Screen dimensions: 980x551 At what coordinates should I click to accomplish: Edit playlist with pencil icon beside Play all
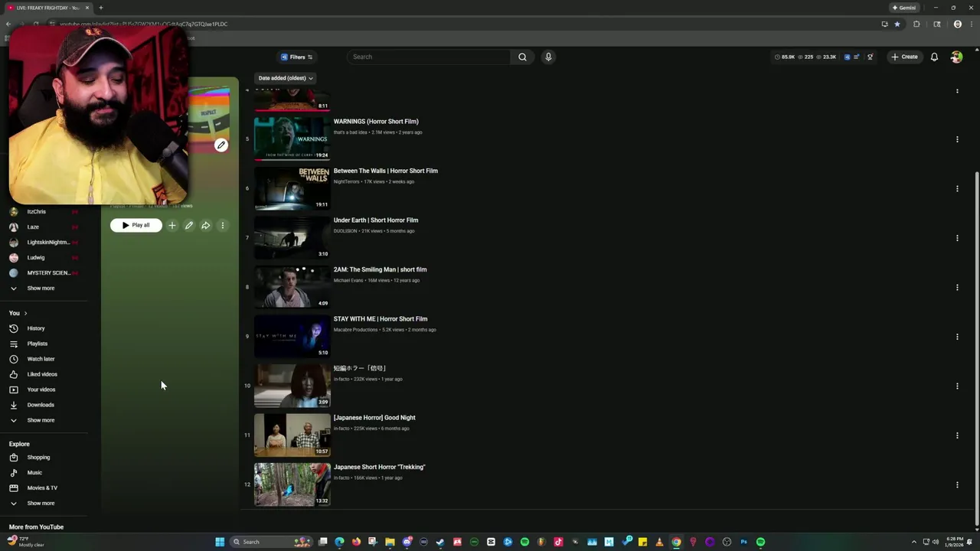[189, 226]
